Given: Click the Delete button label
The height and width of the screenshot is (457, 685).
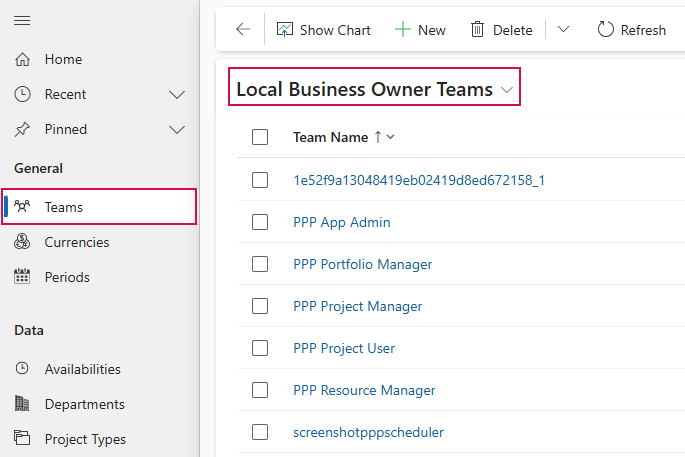Looking at the screenshot, I should pos(512,30).
